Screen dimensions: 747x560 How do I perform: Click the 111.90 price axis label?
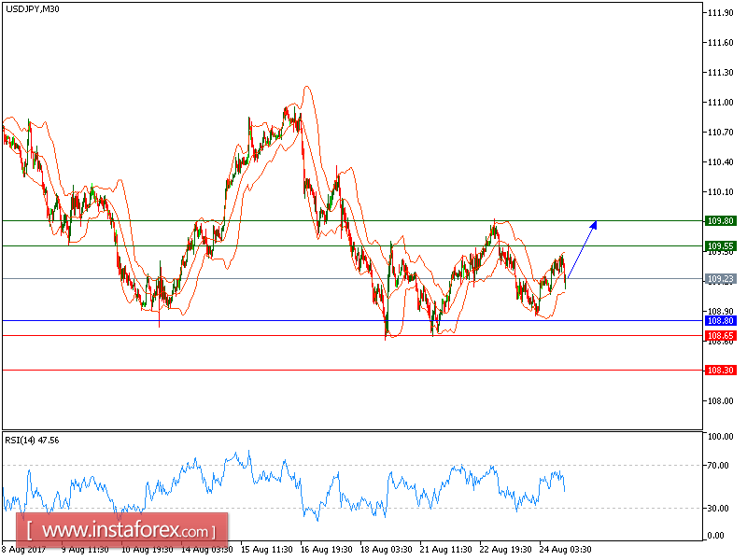pyautogui.click(x=722, y=13)
